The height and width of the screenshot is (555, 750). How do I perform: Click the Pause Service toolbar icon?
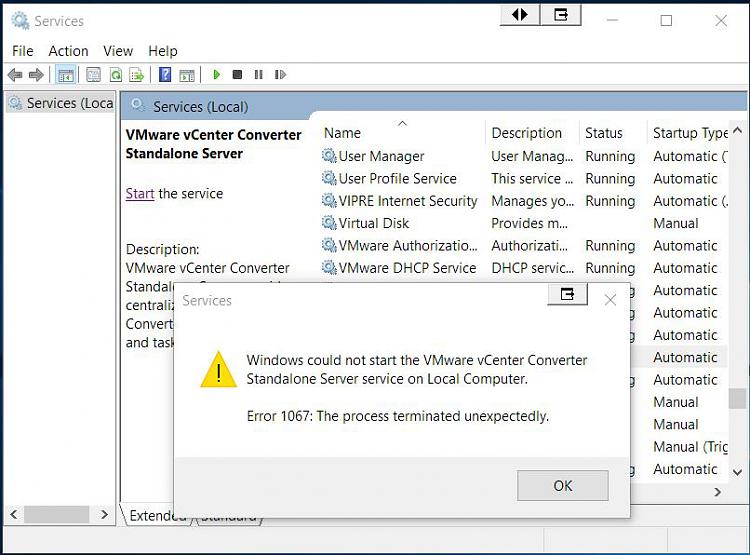259,75
